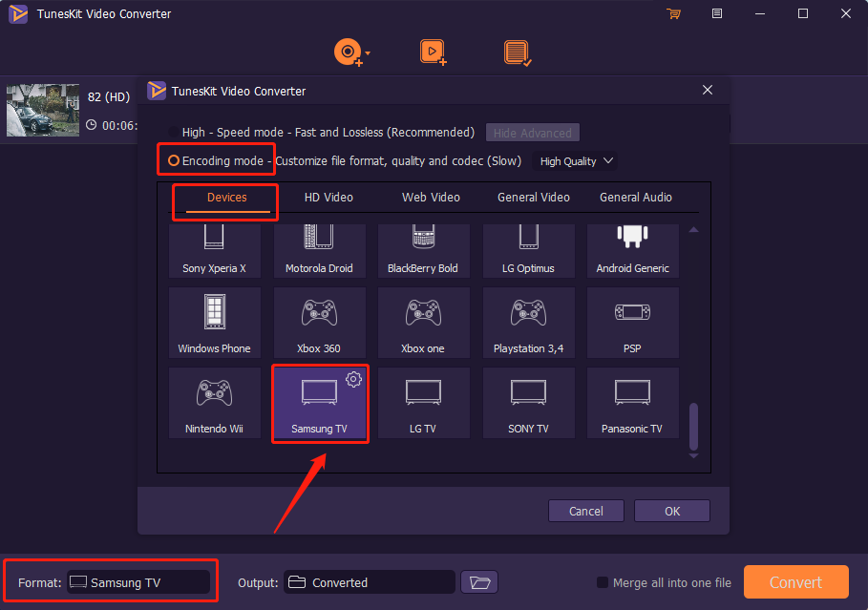Browse output folder with folder icon button
The height and width of the screenshot is (610, 868).
coord(479,582)
